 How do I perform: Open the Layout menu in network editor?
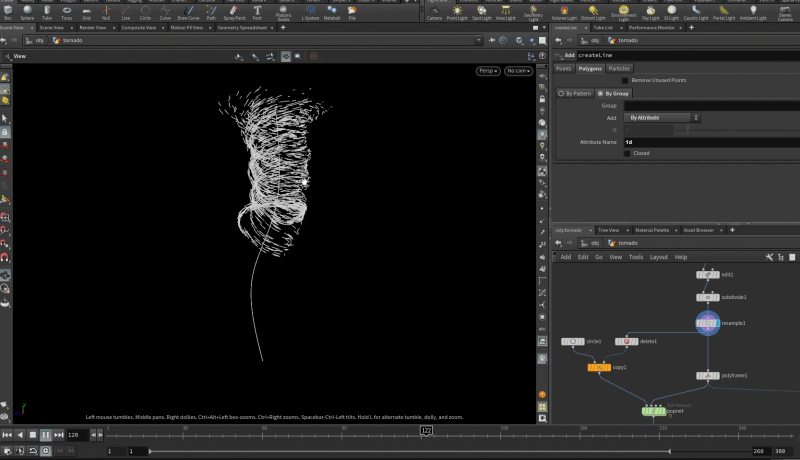point(659,257)
